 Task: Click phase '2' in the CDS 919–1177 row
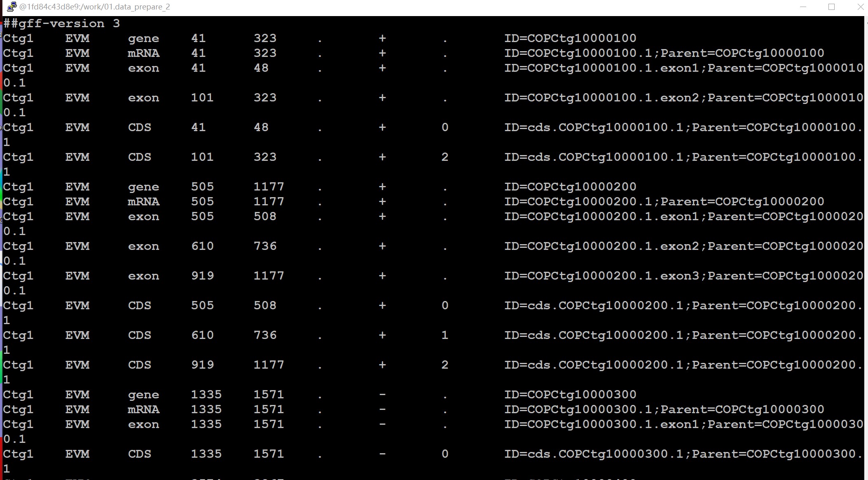[445, 365]
